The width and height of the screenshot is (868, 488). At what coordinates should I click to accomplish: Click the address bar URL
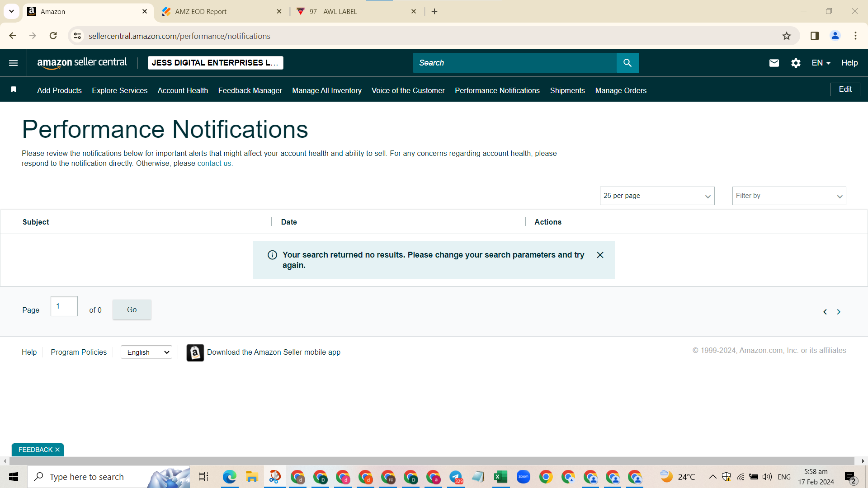coord(179,36)
